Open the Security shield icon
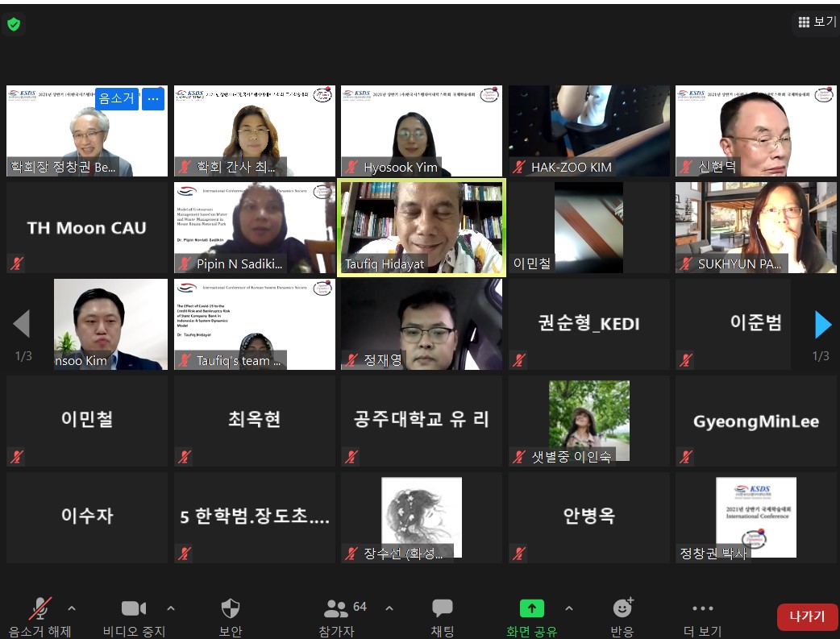This screenshot has width=840, height=639. 230,608
